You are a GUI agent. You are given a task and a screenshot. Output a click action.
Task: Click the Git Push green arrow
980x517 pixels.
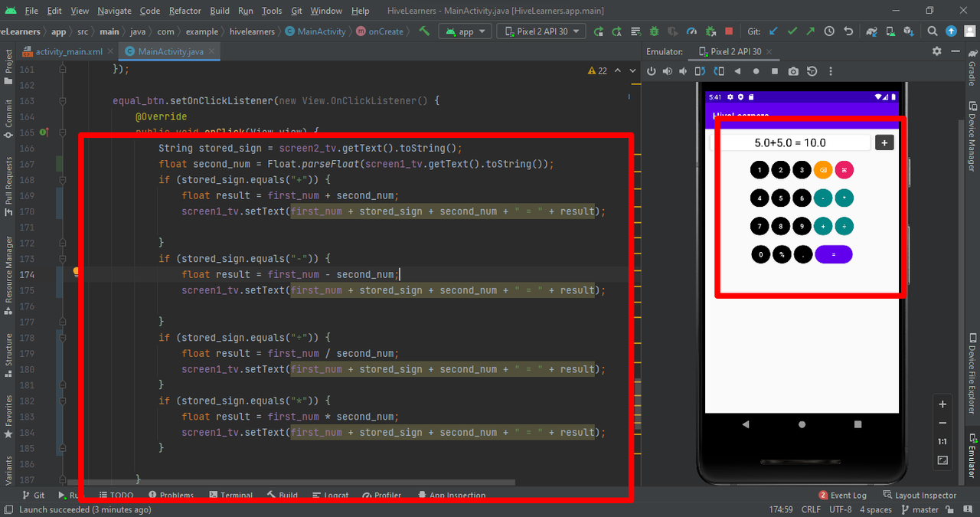tap(810, 31)
